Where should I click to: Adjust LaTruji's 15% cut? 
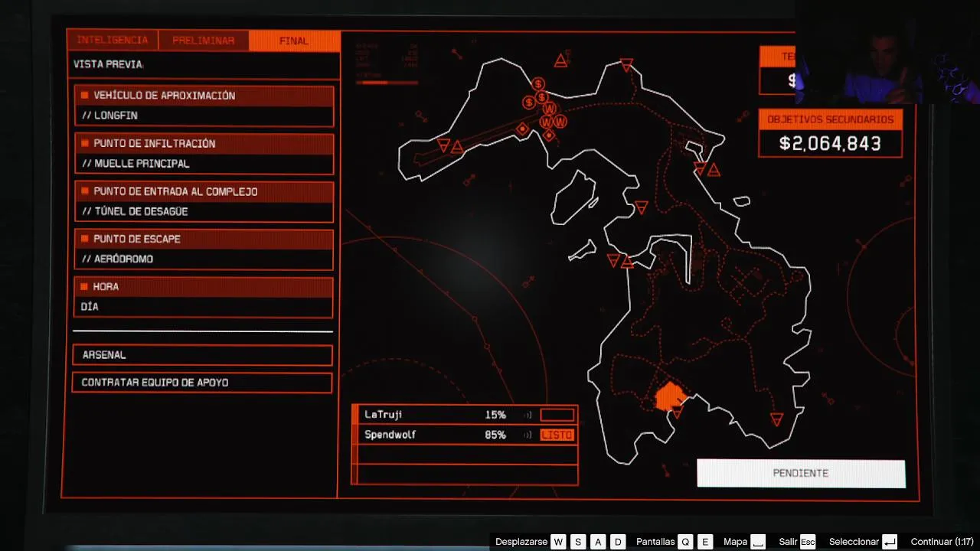[x=495, y=415]
